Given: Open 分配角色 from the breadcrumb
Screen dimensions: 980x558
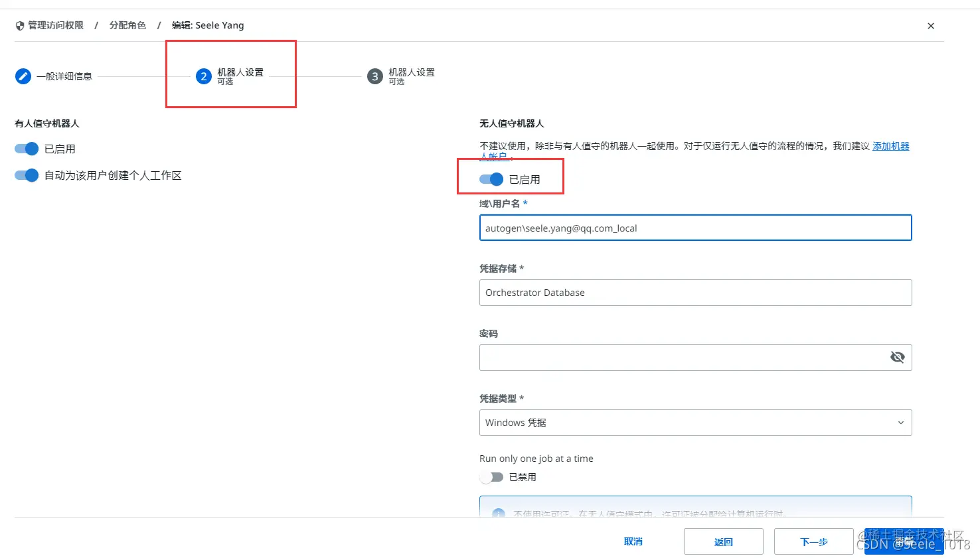Looking at the screenshot, I should click(x=127, y=25).
